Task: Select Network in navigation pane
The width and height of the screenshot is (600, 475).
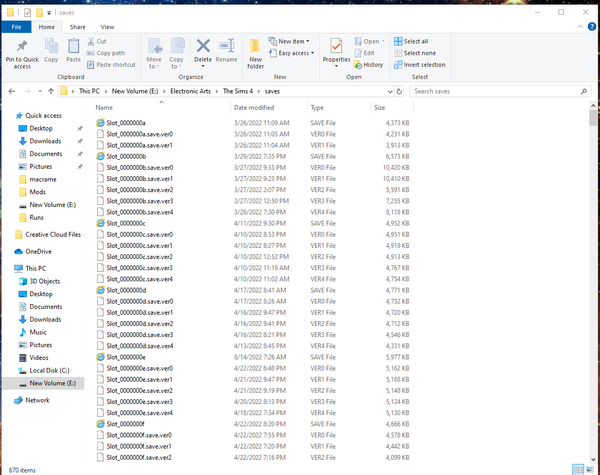Action: [37, 400]
